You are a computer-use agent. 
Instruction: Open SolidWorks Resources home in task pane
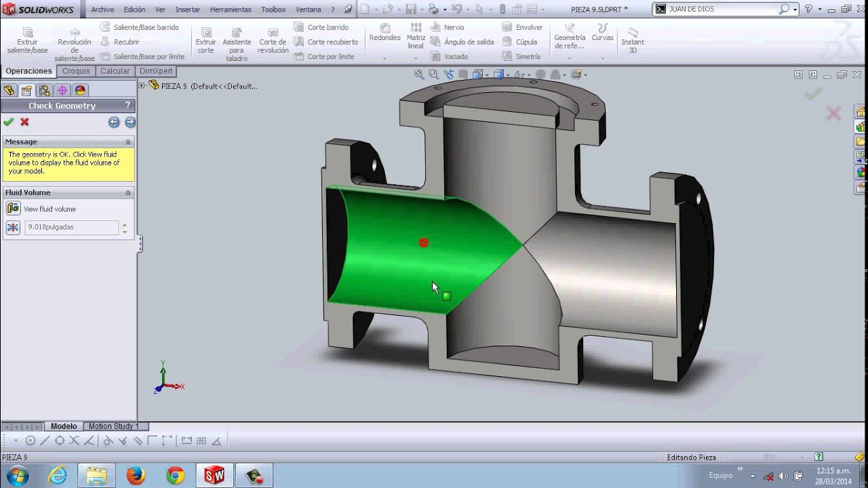tap(861, 112)
